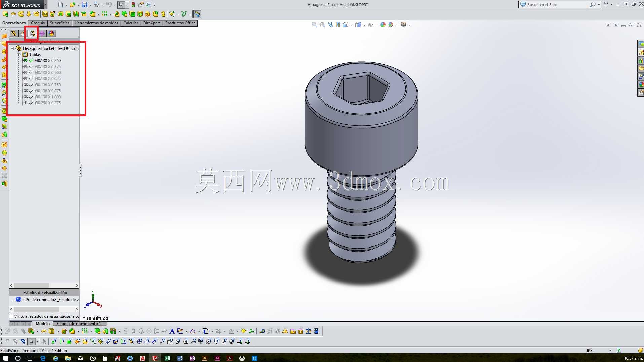Click the Zoom to Area icon

coord(322,25)
